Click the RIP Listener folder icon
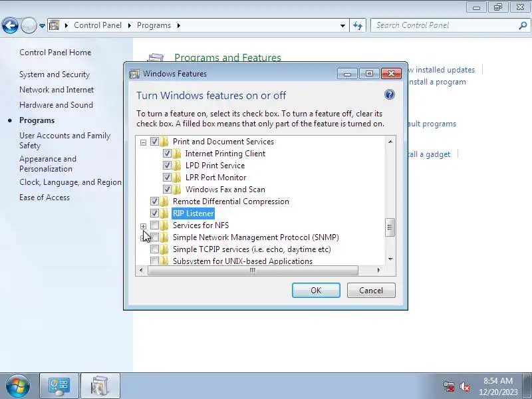The height and width of the screenshot is (399, 532). (x=164, y=213)
